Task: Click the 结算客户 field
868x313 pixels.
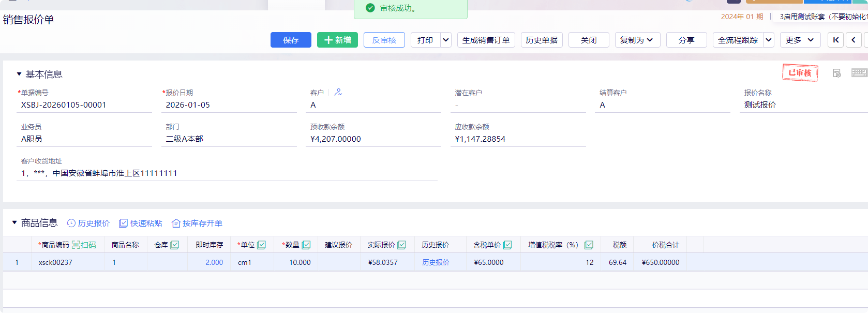Action: coord(663,105)
